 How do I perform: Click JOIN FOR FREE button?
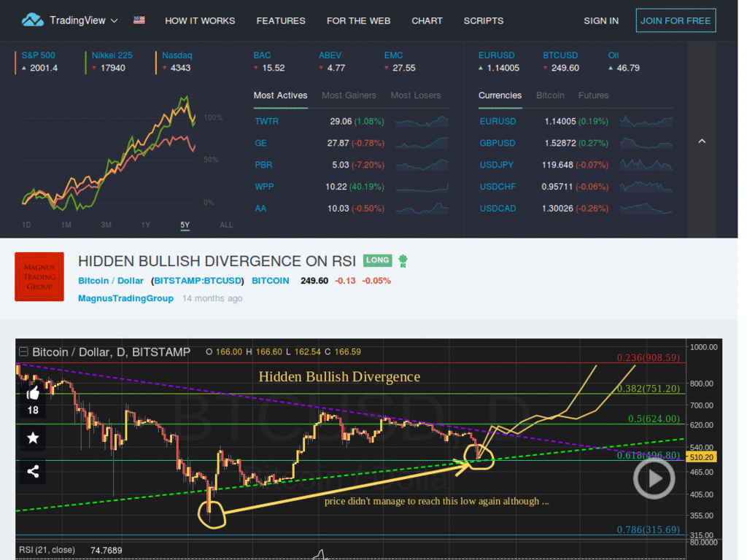click(x=675, y=20)
